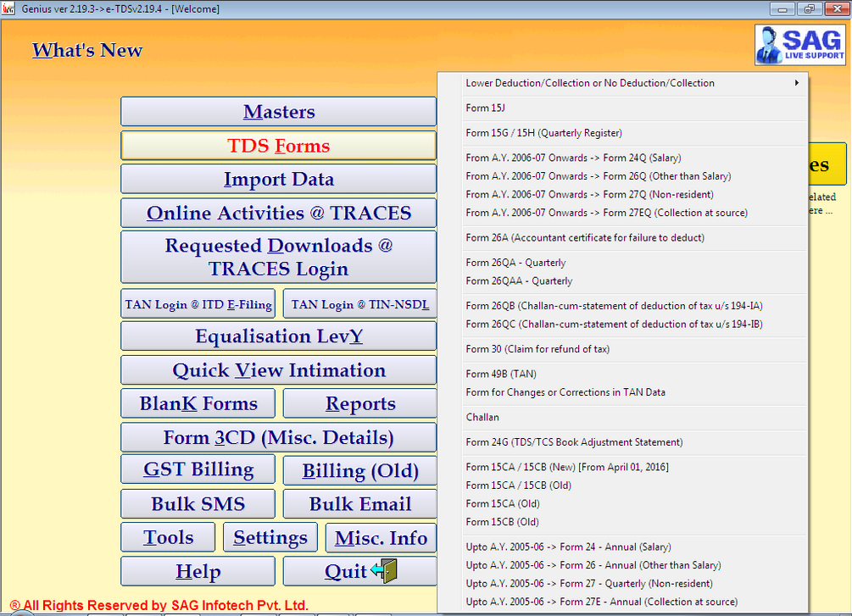
Task: Select Form 49B (TAN)
Action: pyautogui.click(x=623, y=374)
